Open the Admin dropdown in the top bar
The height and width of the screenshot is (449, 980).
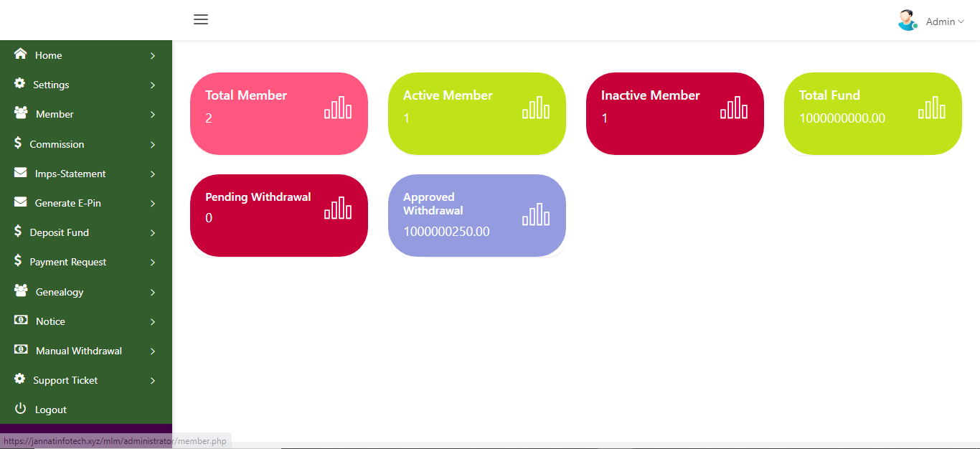tap(941, 21)
